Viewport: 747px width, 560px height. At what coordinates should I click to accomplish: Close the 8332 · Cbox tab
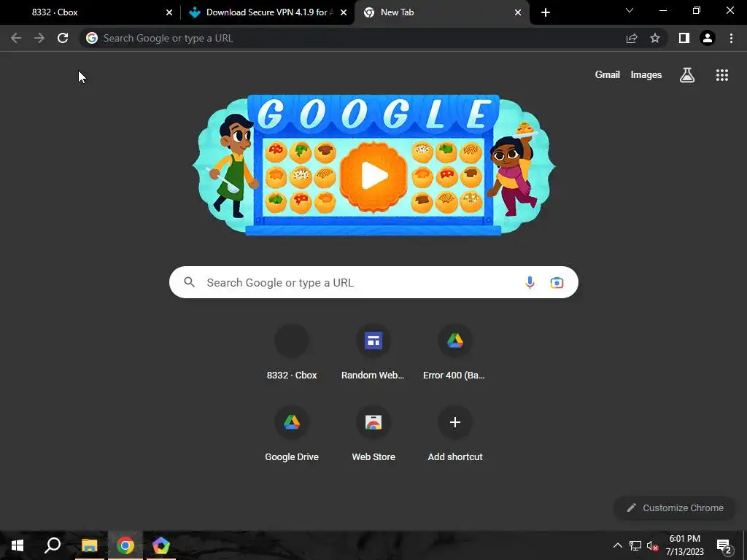point(169,12)
